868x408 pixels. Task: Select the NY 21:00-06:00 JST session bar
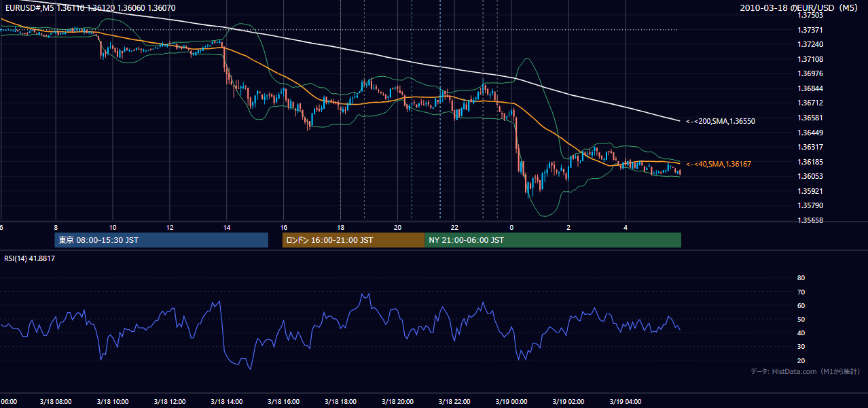coord(553,240)
